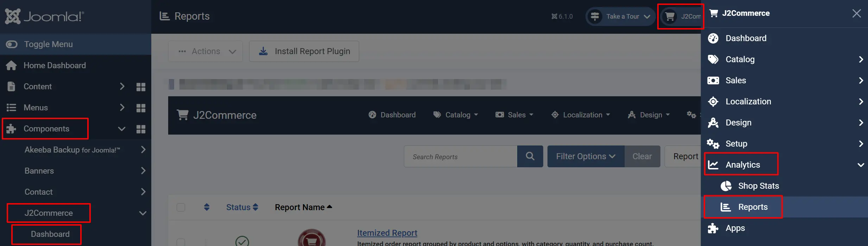
Task: Expand the Catalog chevron in panel
Action: click(861, 59)
